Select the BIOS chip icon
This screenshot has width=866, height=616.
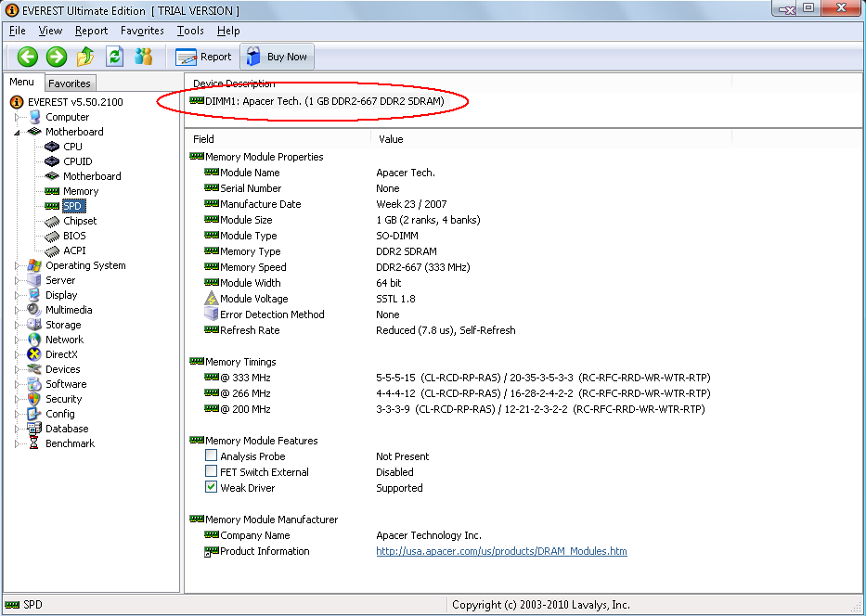[52, 237]
